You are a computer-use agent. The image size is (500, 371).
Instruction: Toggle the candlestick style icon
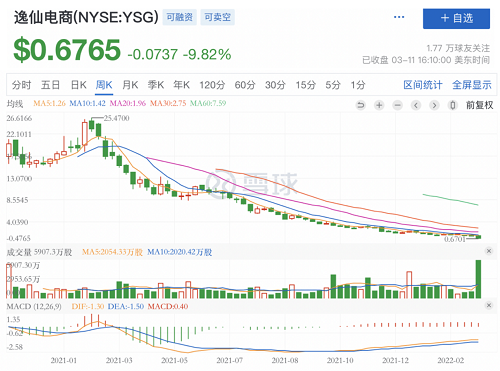(453, 105)
